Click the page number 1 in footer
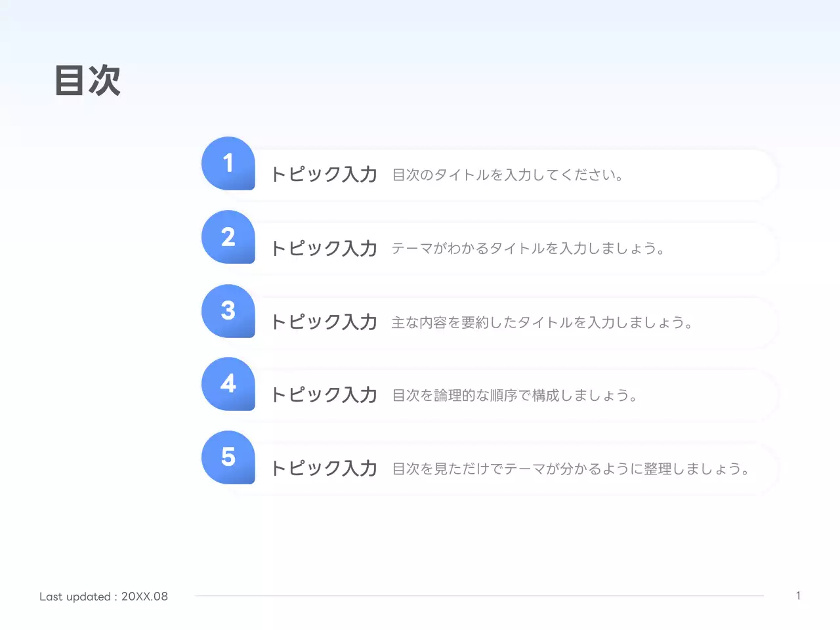Screen dimensions: 840x630 tap(798, 595)
